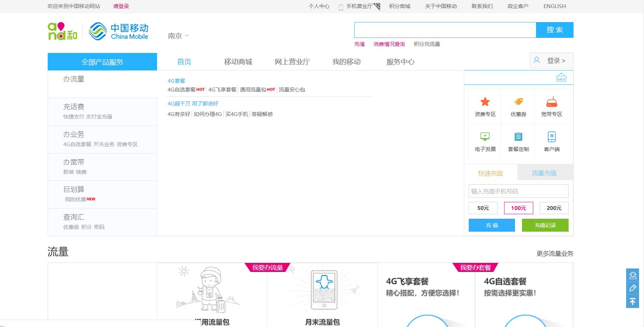Select the 100元 recharge amount
The width and height of the screenshot is (644, 327).
click(518, 208)
